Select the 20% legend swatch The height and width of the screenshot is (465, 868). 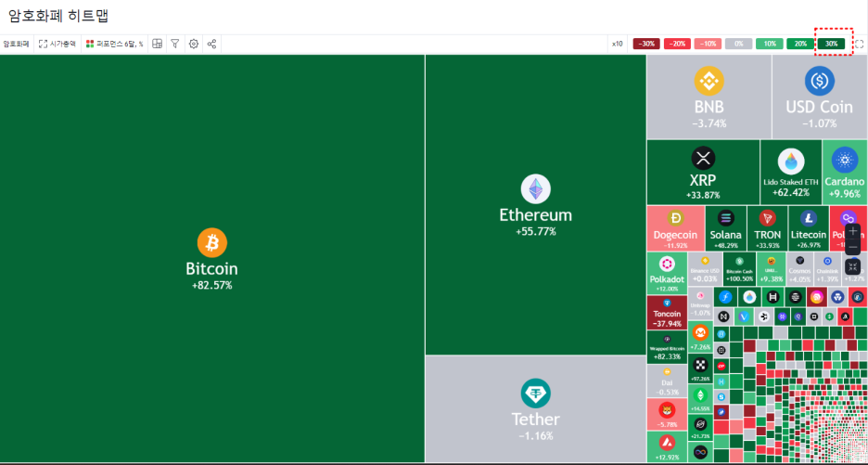coord(800,44)
